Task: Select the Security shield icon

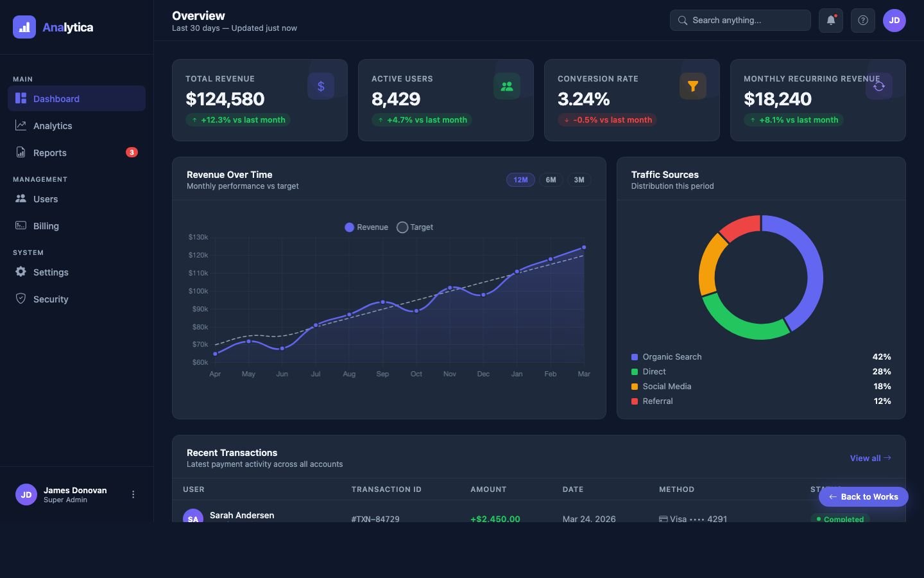Action: pyautogui.click(x=20, y=299)
